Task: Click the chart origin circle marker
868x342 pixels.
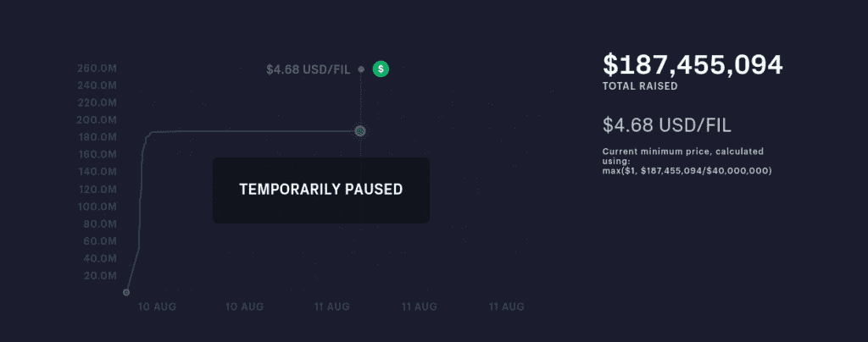Action: [x=126, y=292]
